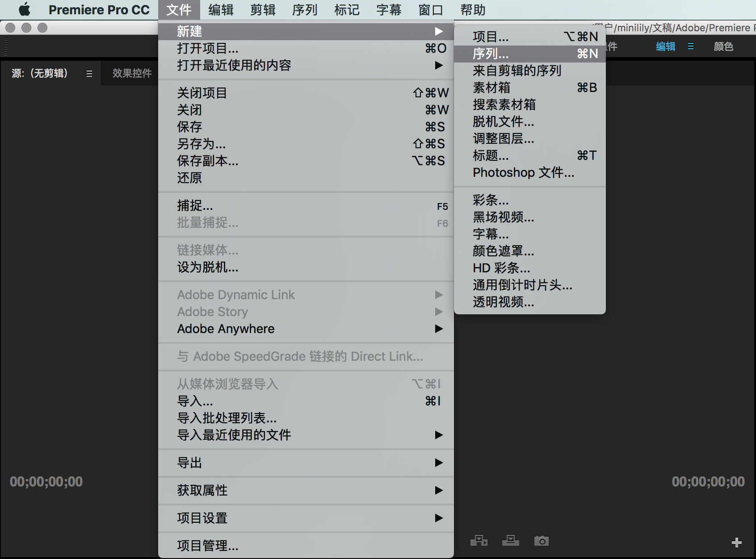756x559 pixels.
Task: Expand the 新建 submenu
Action: tap(306, 31)
